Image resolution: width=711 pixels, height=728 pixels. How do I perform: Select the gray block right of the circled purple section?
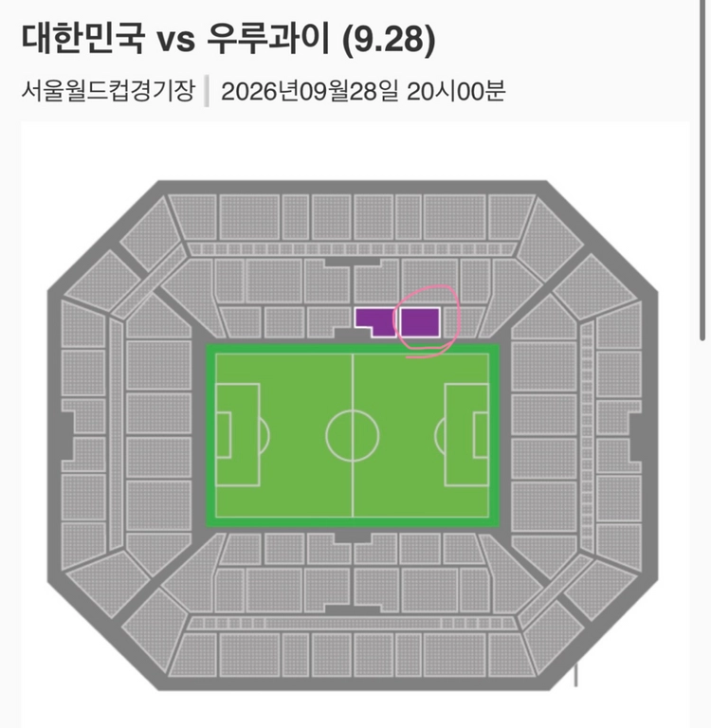462,321
